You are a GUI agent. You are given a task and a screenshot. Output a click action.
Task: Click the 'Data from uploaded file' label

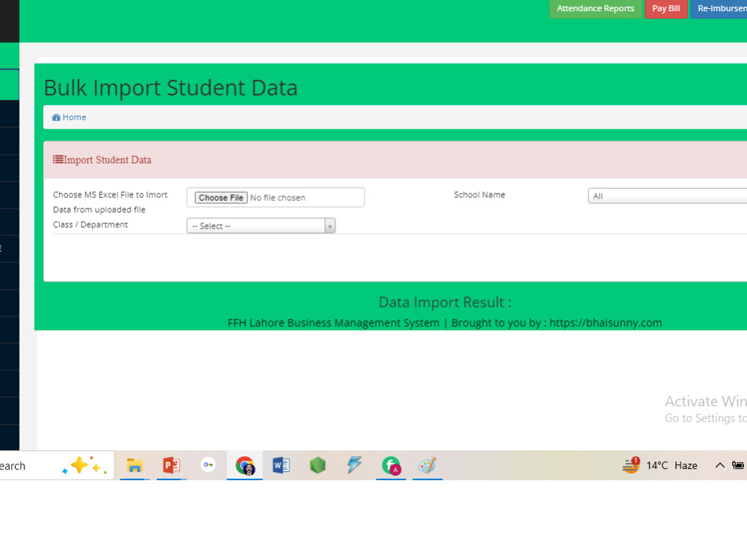tap(99, 210)
